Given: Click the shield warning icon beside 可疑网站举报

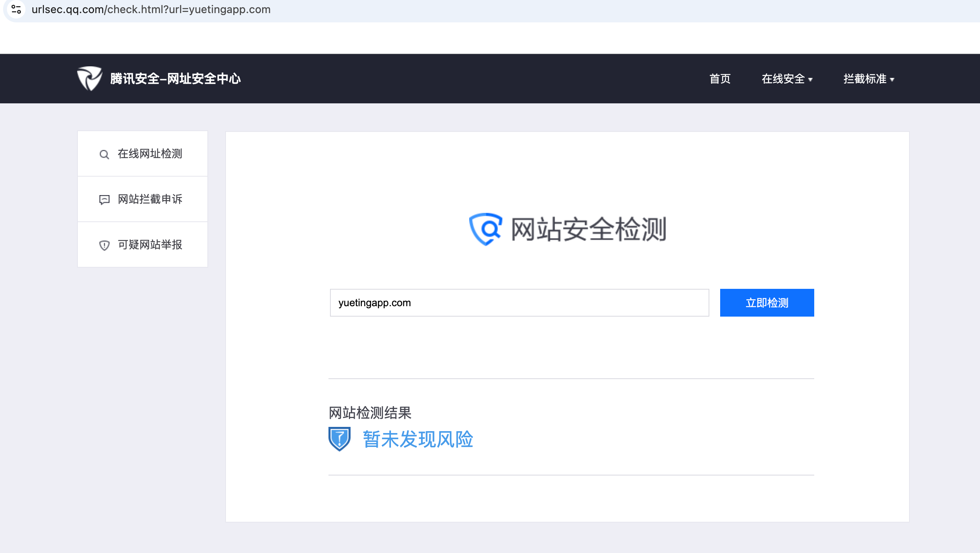Looking at the screenshot, I should click(x=104, y=245).
